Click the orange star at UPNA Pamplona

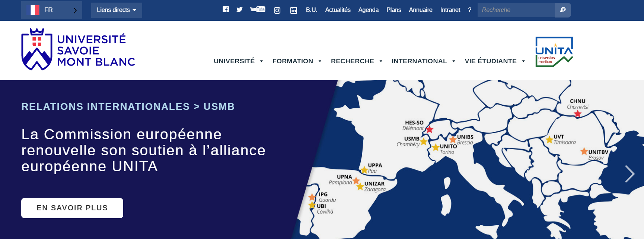point(356,181)
